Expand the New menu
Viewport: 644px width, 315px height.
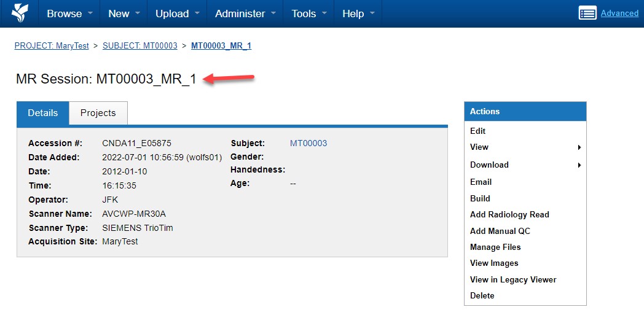pos(124,14)
